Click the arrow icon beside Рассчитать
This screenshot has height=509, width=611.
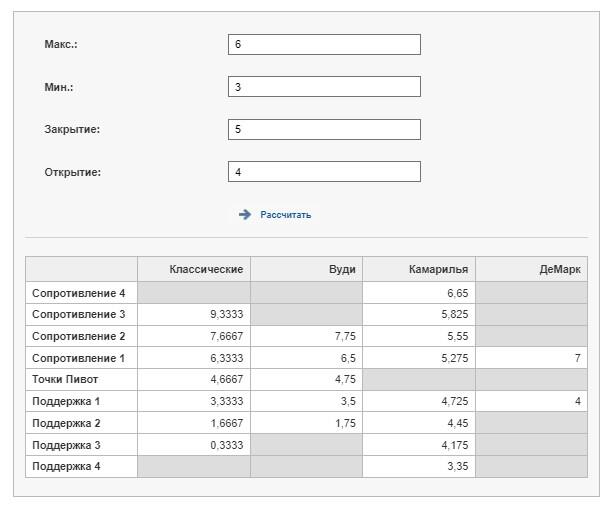point(245,214)
